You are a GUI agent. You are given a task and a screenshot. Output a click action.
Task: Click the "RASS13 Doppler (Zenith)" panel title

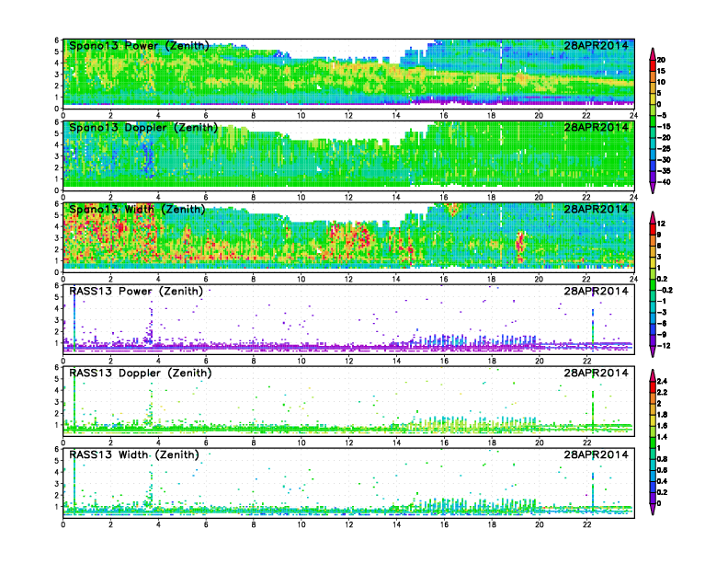(141, 373)
